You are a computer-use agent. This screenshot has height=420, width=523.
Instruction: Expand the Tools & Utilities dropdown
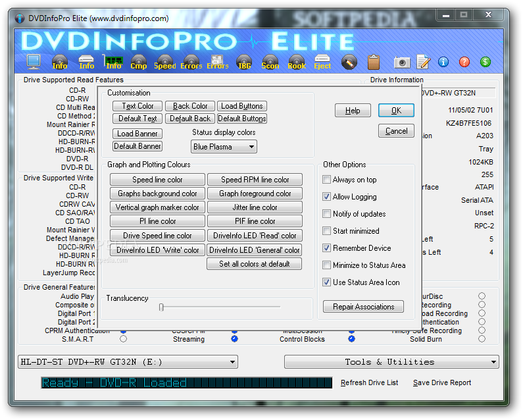point(391,362)
